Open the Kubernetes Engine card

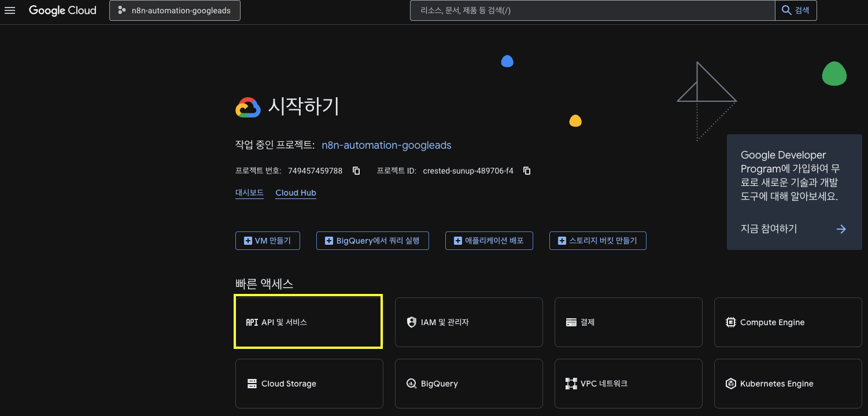788,384
